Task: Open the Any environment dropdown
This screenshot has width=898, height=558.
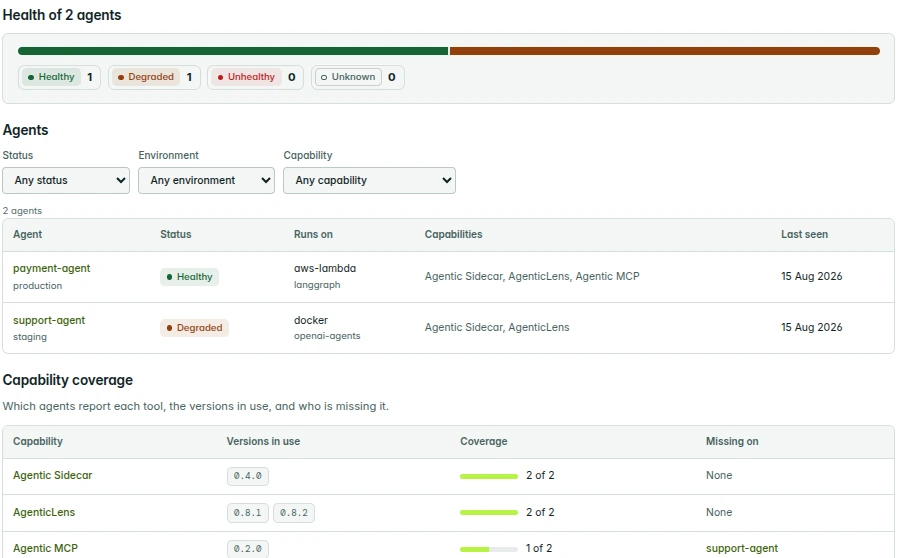Action: pos(206,180)
